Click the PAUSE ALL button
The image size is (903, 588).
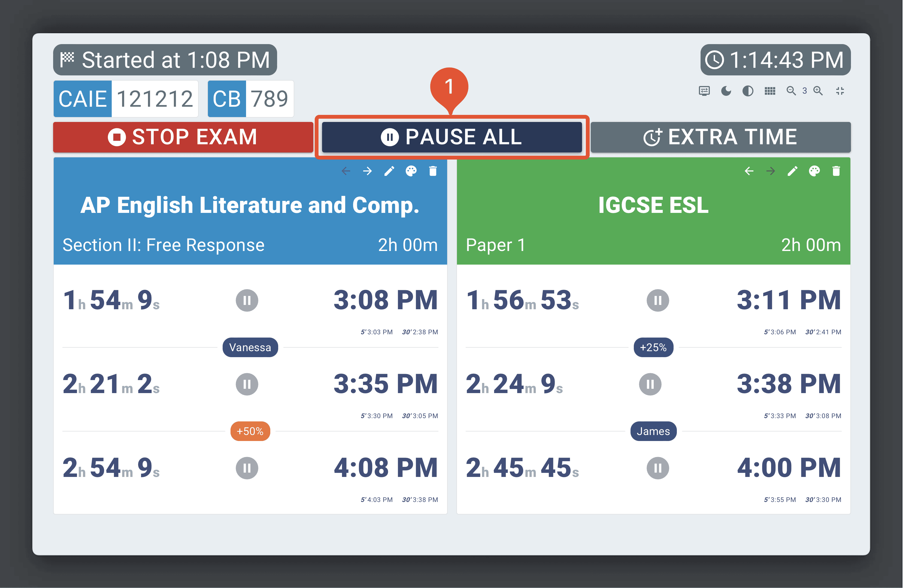coord(452,137)
